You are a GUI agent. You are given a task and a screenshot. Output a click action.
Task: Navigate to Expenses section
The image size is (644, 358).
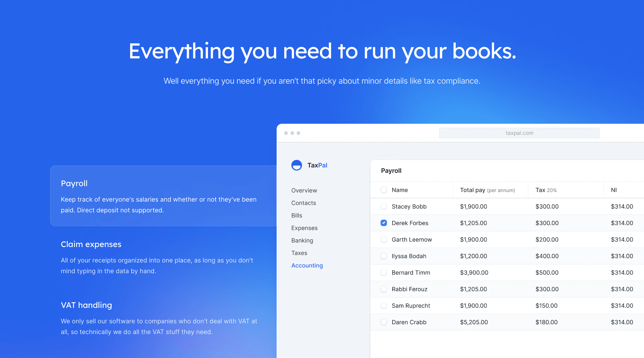click(304, 228)
